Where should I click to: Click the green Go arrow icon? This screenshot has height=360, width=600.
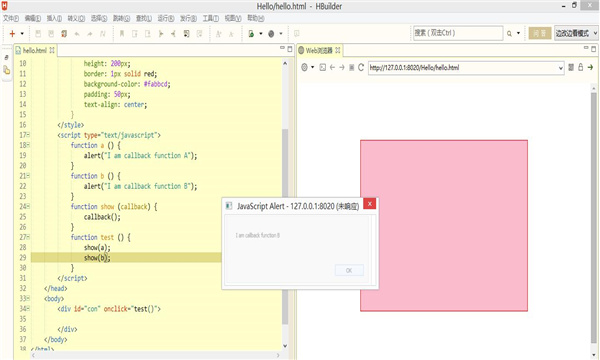(590, 67)
